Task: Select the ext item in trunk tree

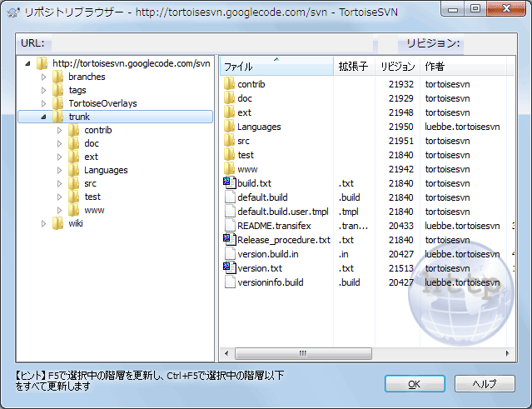Action: [x=92, y=157]
